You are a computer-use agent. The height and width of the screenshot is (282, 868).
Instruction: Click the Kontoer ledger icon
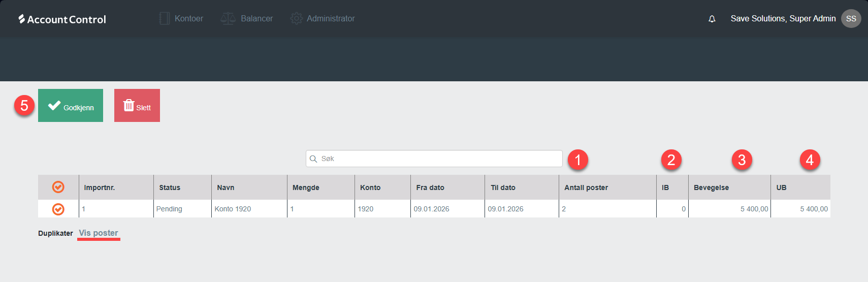pos(164,19)
